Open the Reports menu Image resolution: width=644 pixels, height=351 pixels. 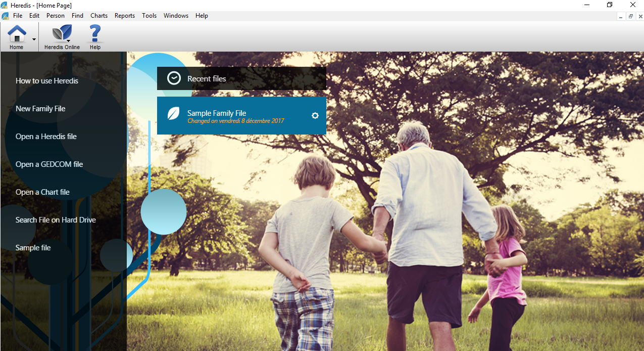click(125, 16)
